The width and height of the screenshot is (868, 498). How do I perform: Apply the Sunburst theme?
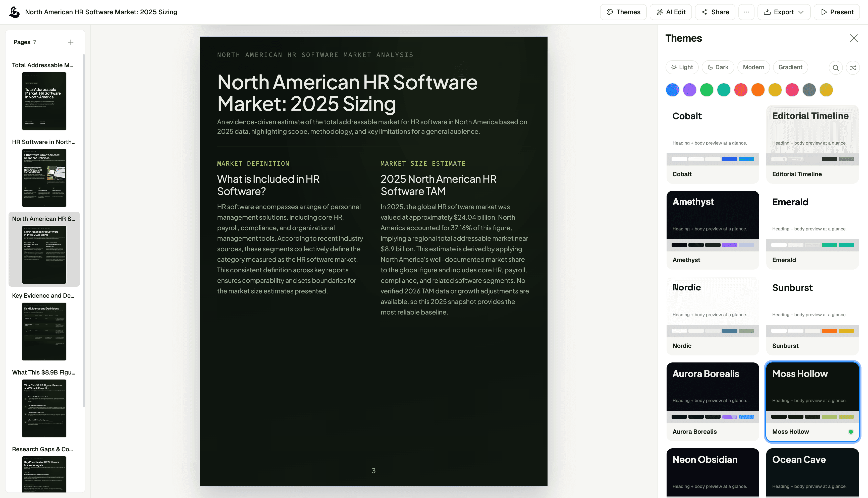point(812,316)
